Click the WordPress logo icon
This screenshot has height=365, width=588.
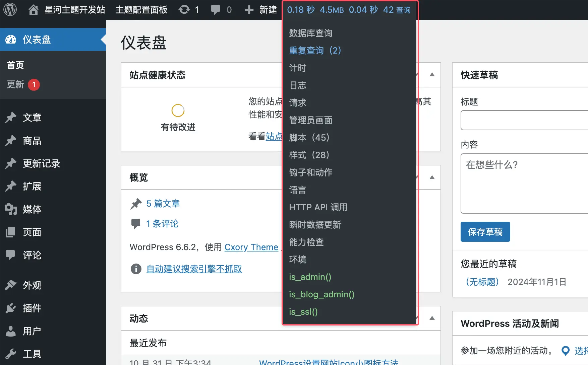[10, 9]
